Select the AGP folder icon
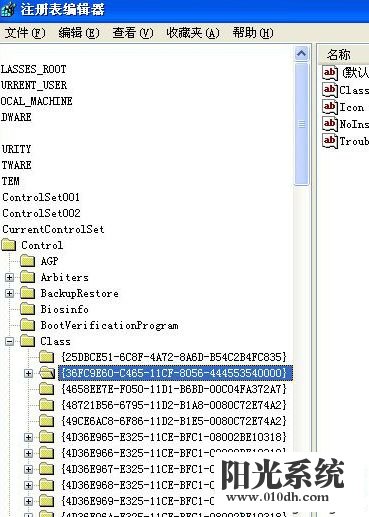This screenshot has width=369, height=517. [x=27, y=261]
